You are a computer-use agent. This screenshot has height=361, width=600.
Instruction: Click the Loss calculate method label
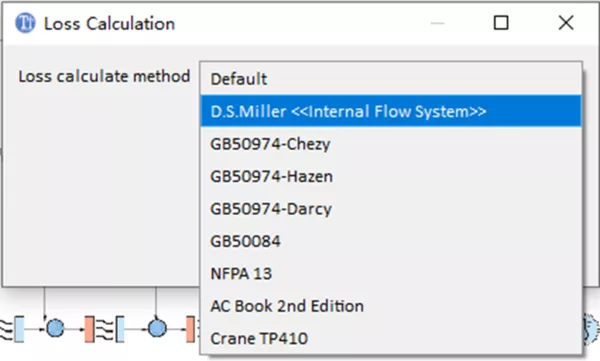pos(104,76)
